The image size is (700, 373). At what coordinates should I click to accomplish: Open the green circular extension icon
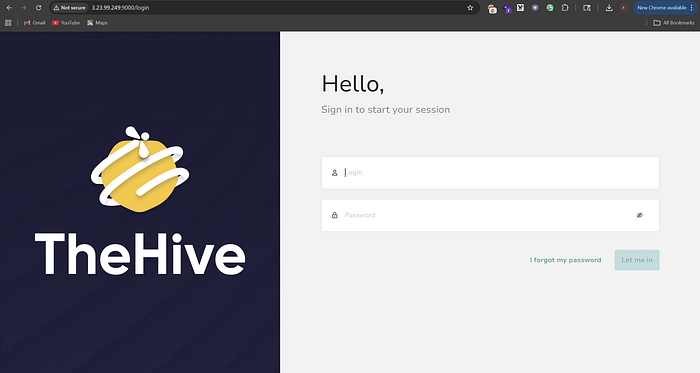pyautogui.click(x=550, y=8)
